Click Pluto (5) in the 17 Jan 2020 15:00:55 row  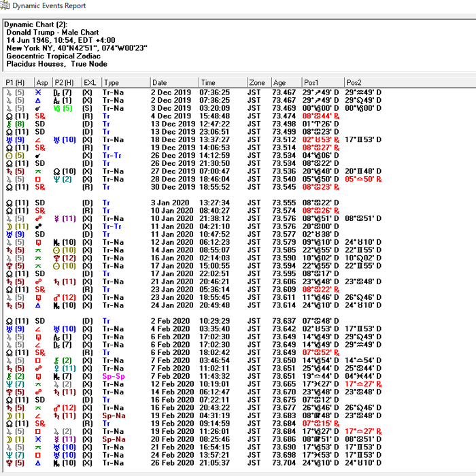point(15,267)
